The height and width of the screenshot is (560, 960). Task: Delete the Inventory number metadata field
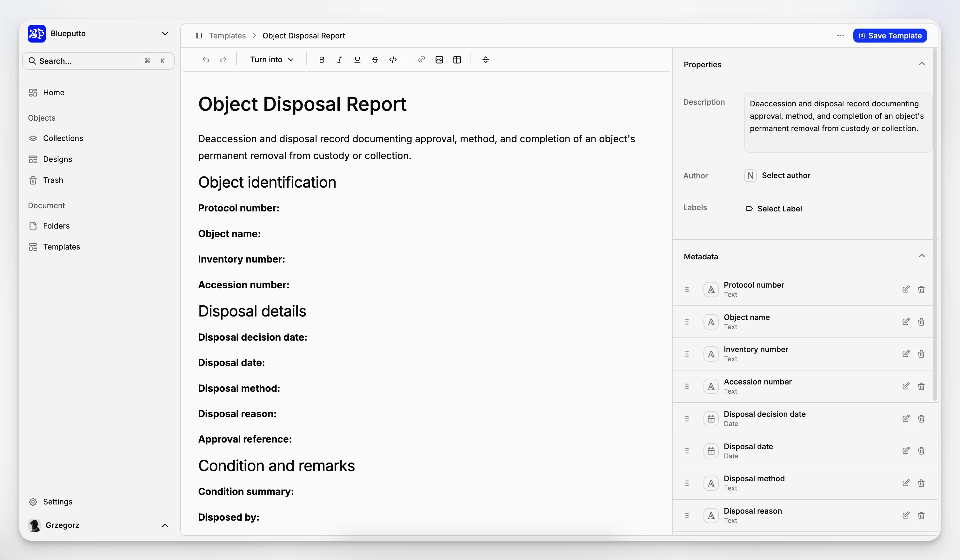tap(921, 354)
